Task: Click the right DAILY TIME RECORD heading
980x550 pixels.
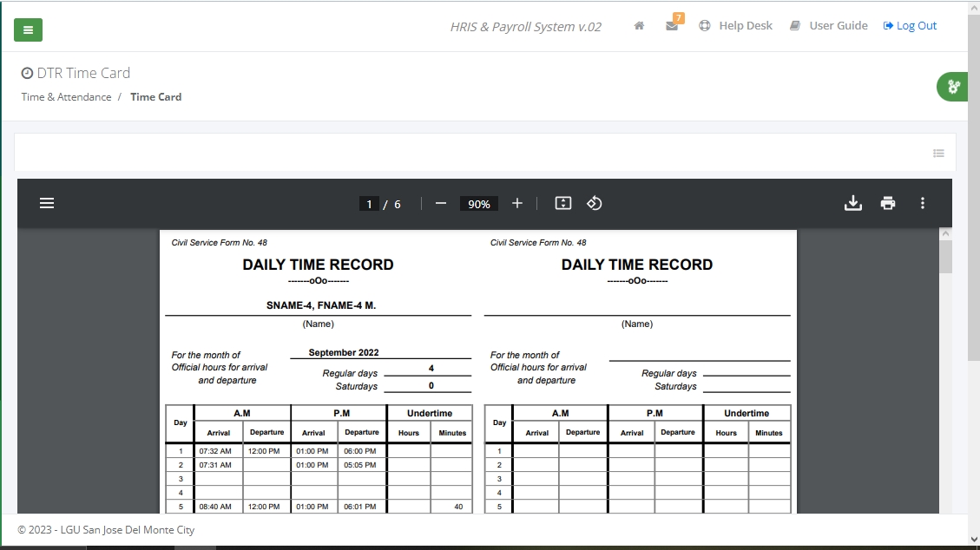Action: tap(637, 265)
